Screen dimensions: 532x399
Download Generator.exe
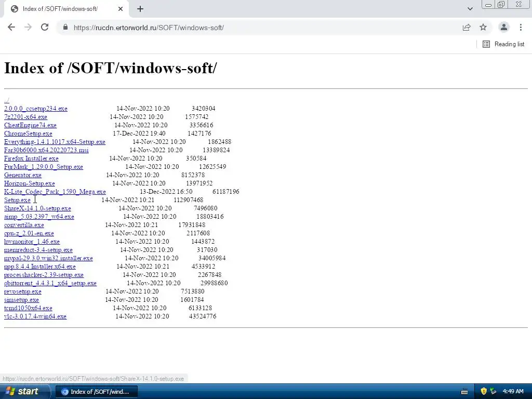[23, 175]
